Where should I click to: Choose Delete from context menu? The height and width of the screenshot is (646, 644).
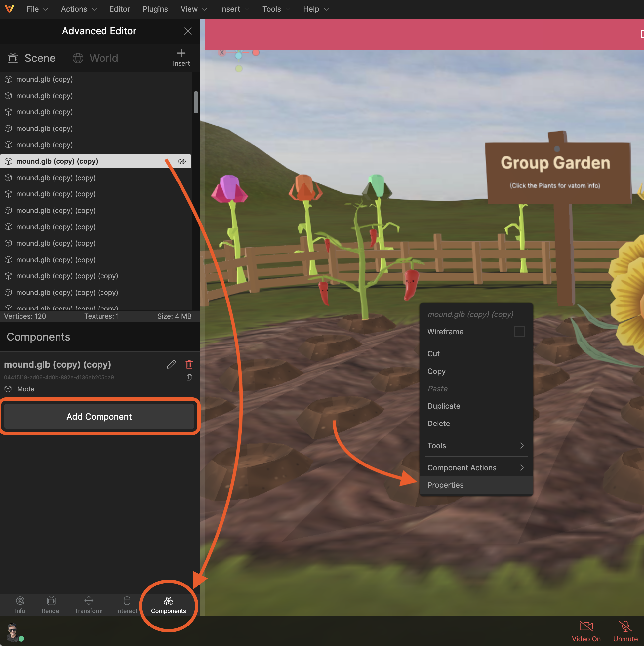click(x=476, y=423)
